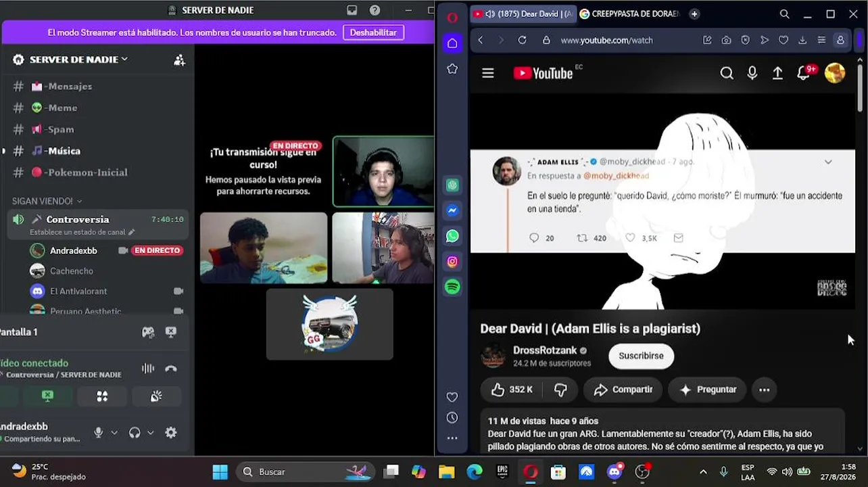Viewport: 868px width, 487px height.
Task: Go to Opera start page home icon
Action: coord(452,43)
